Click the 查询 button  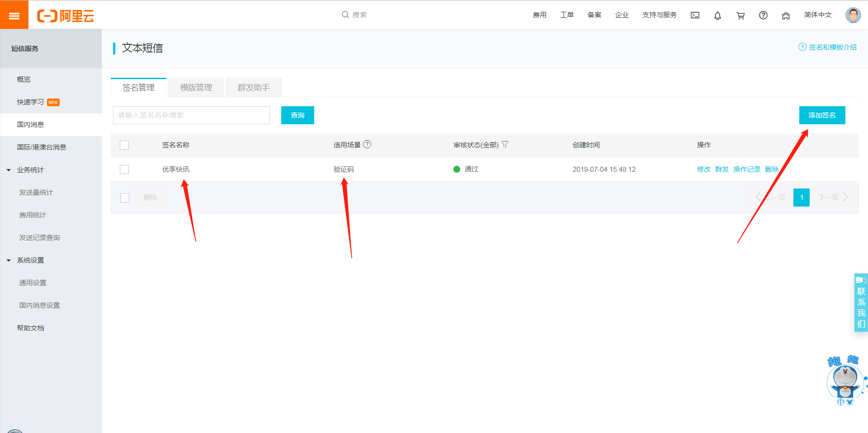[x=297, y=115]
